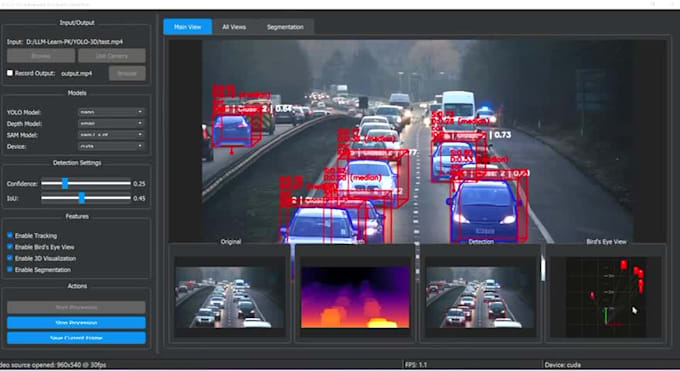Viewport: 680px width, 371px height.
Task: Click the video source opened status message
Action: 53,365
